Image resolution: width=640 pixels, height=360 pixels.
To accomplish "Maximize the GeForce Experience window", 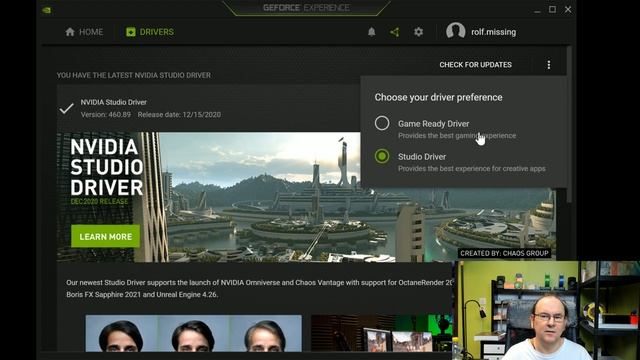I will tap(552, 9).
